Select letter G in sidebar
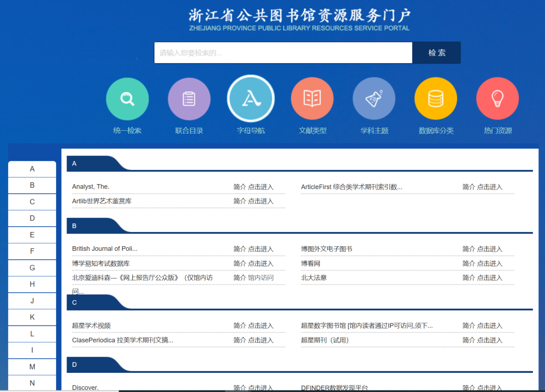The height and width of the screenshot is (392, 545). 32,268
